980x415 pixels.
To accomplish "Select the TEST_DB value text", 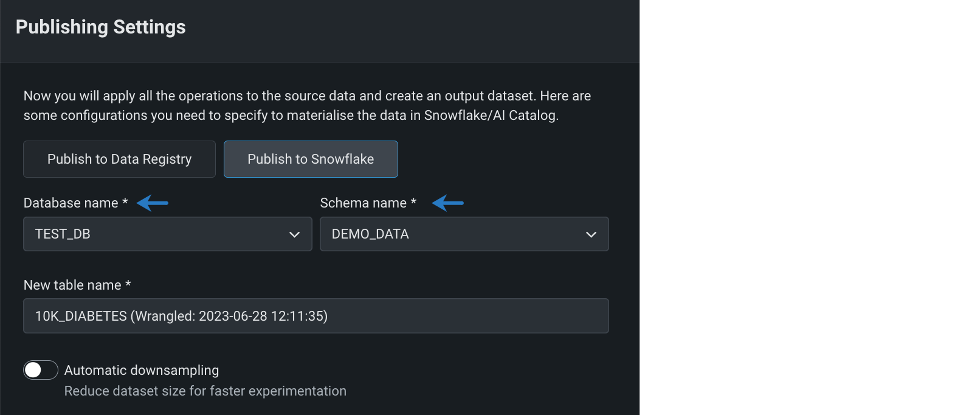I will (63, 234).
